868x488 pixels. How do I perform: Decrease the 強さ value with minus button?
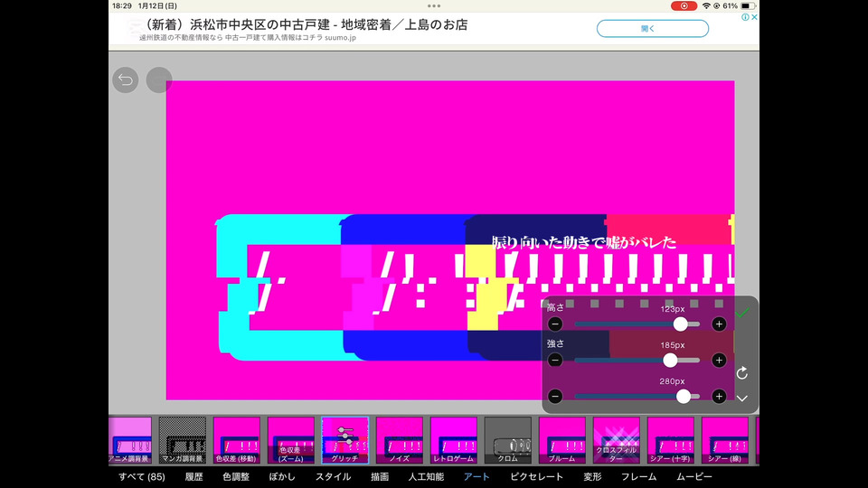pos(555,361)
